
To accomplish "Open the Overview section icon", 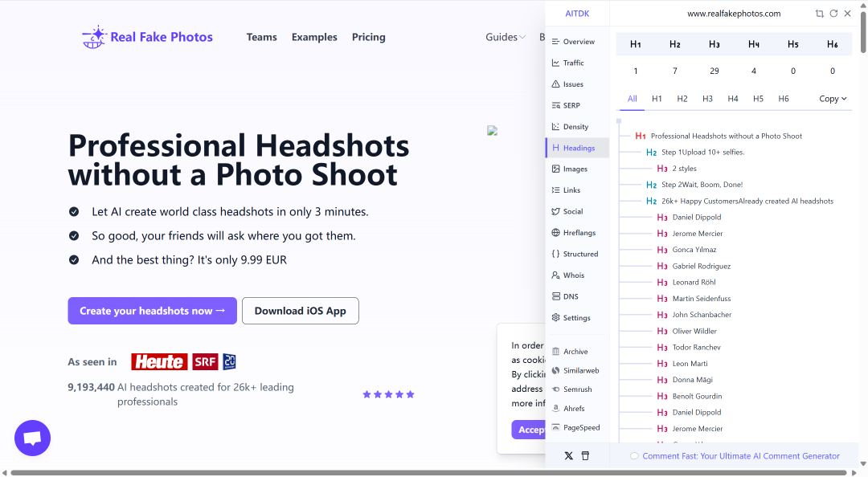I will (x=556, y=42).
